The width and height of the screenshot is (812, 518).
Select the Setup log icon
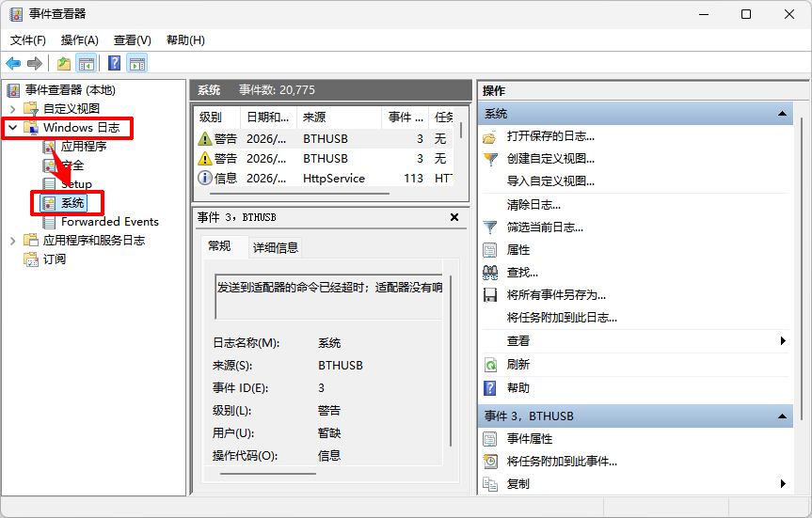pyautogui.click(x=49, y=184)
